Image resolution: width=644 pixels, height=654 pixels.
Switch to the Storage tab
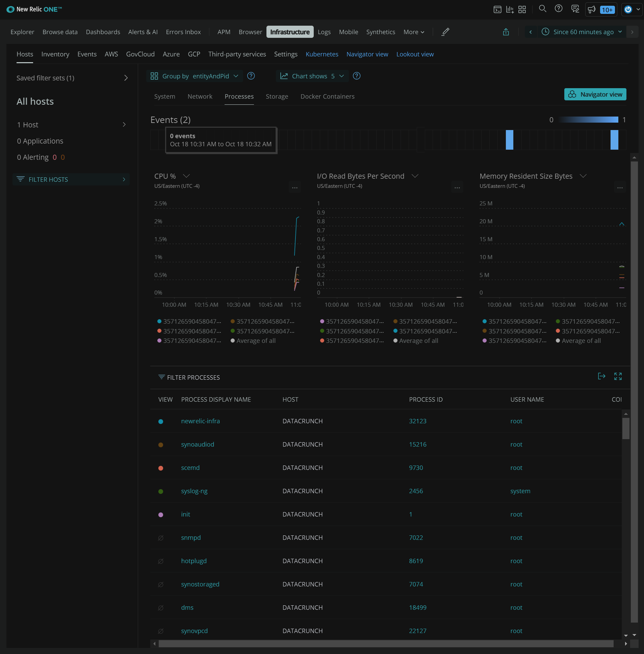[277, 96]
